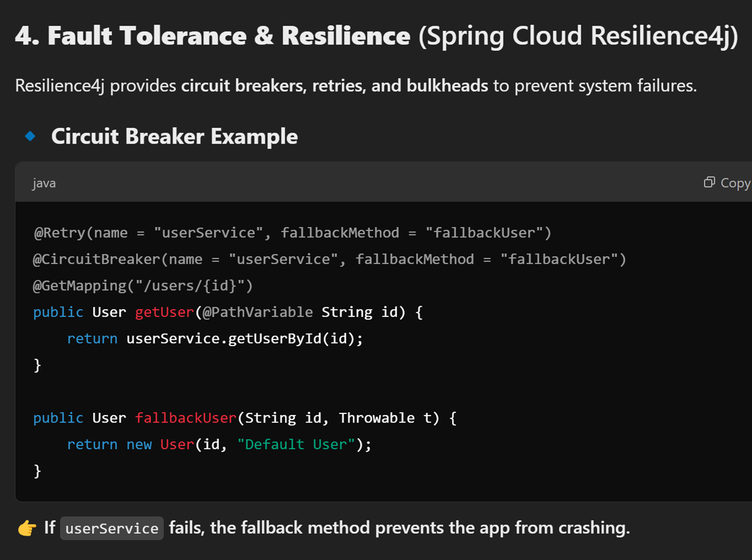Viewport: 752px width, 560px height.
Task: Click the red fallbackUser method name
Action: coord(186,418)
